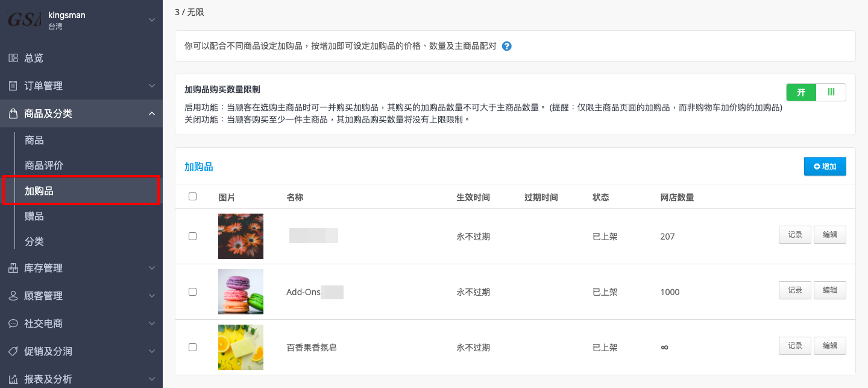Collapse the 商品及分类 chevron
Image resolution: width=868 pixels, height=388 pixels.
151,113
